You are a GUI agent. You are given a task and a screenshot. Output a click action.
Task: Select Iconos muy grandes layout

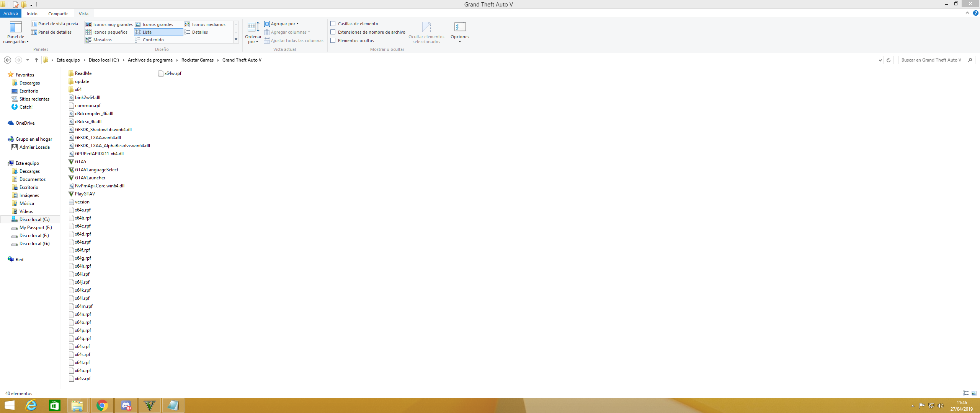coord(109,24)
